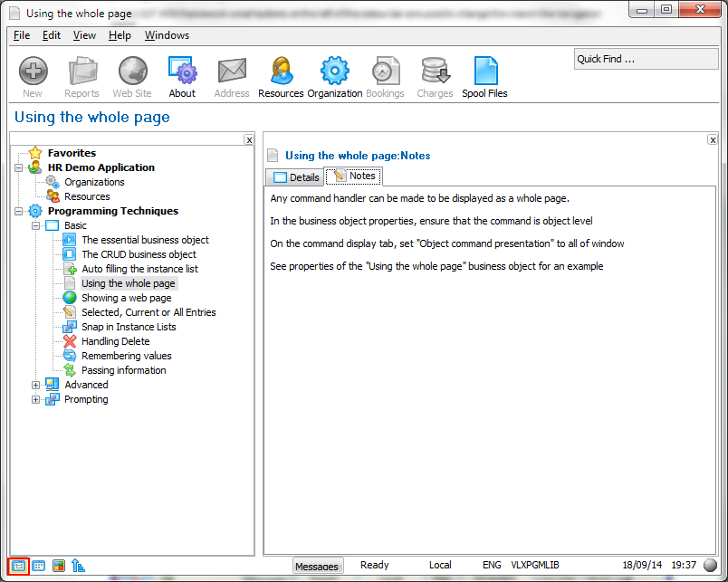The height and width of the screenshot is (582, 728).
Task: Open Selected, Current or All Entries
Action: pos(148,312)
